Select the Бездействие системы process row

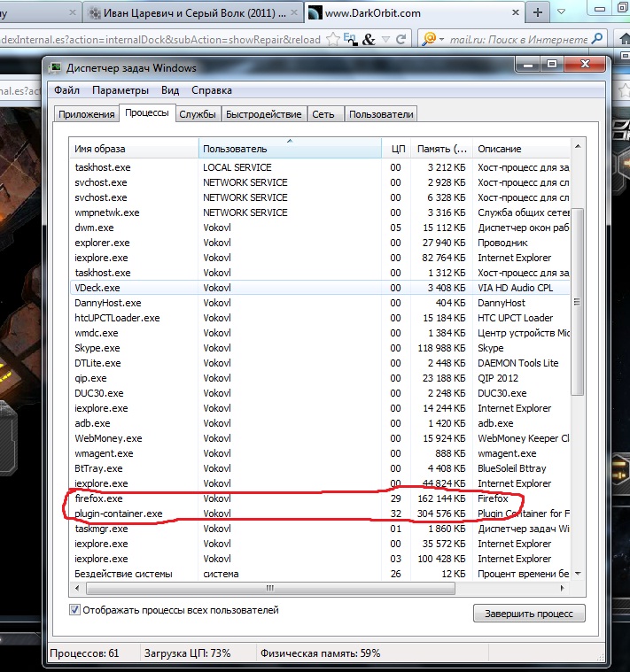[x=320, y=574]
